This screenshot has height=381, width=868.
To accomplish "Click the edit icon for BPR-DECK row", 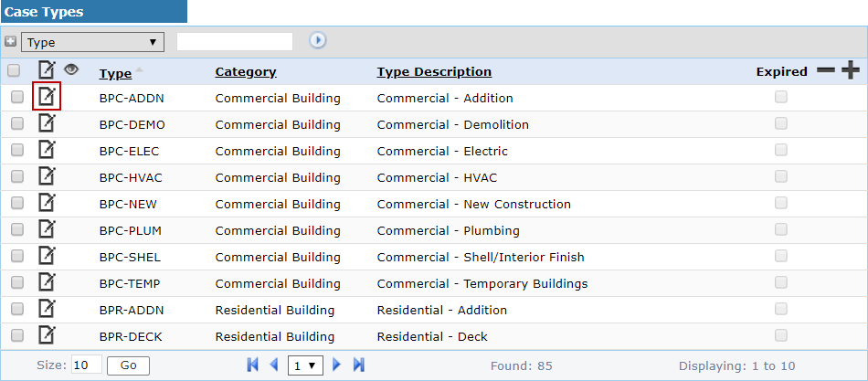I will coord(47,335).
